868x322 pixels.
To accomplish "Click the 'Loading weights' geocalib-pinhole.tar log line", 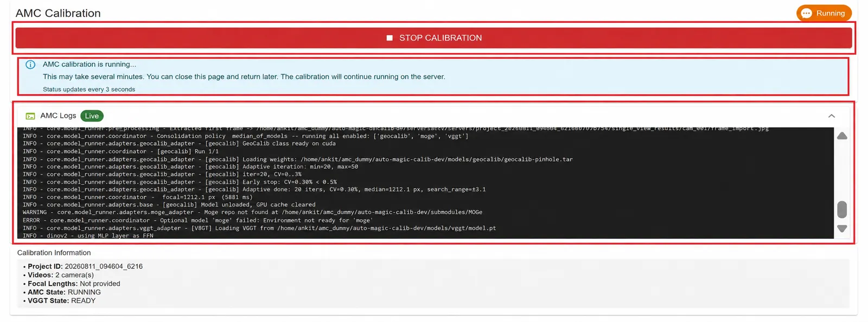I will point(297,159).
